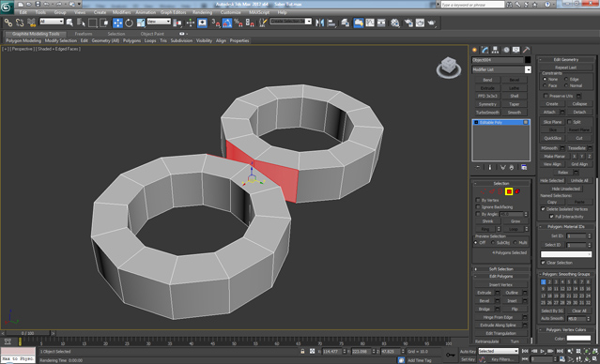Switch to the Freeform ribbon tab
600x364 pixels.
(x=84, y=34)
